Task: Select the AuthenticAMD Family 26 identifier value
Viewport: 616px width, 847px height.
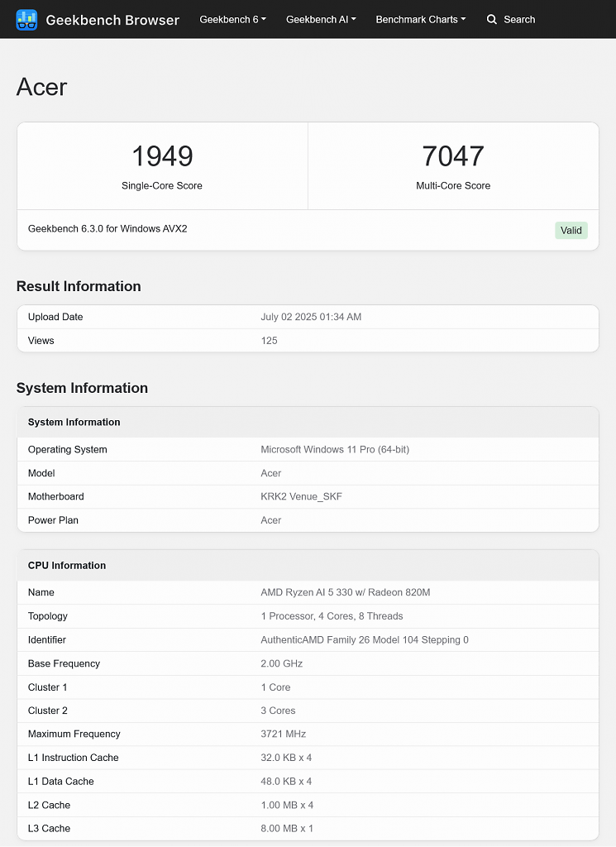Action: pos(365,640)
